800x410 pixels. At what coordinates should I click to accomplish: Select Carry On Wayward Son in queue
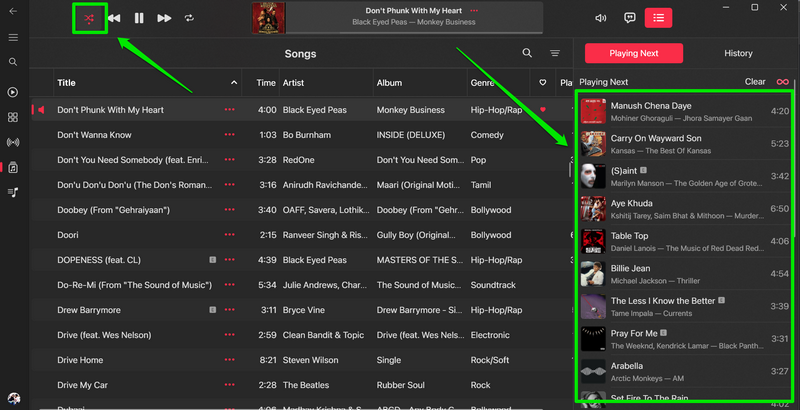684,144
